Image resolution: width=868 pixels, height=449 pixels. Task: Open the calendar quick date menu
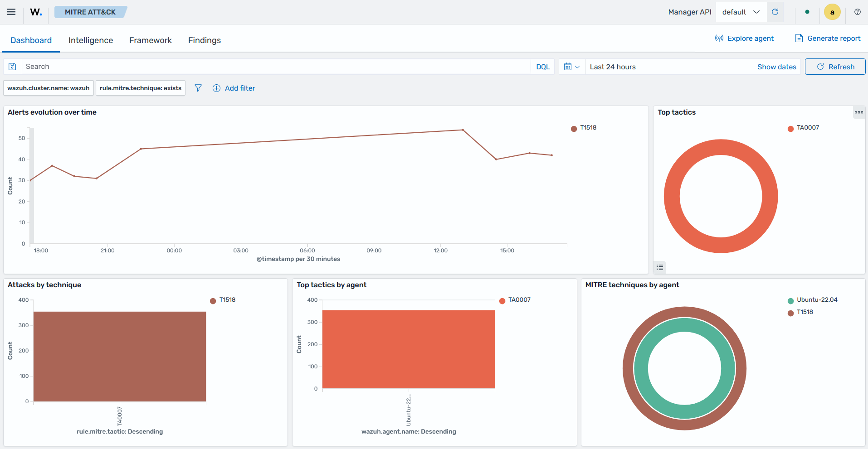point(572,67)
